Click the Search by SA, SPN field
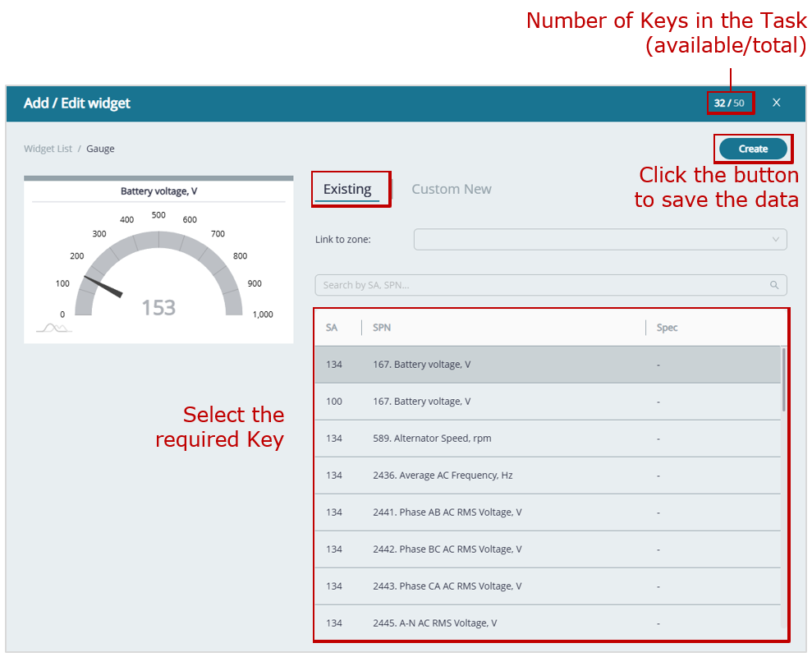This screenshot has width=812, height=657. click(542, 285)
